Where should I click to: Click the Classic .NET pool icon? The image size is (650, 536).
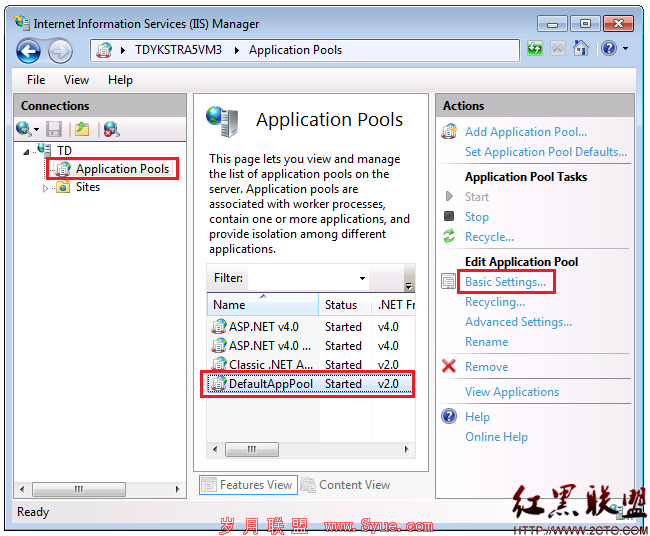click(219, 364)
